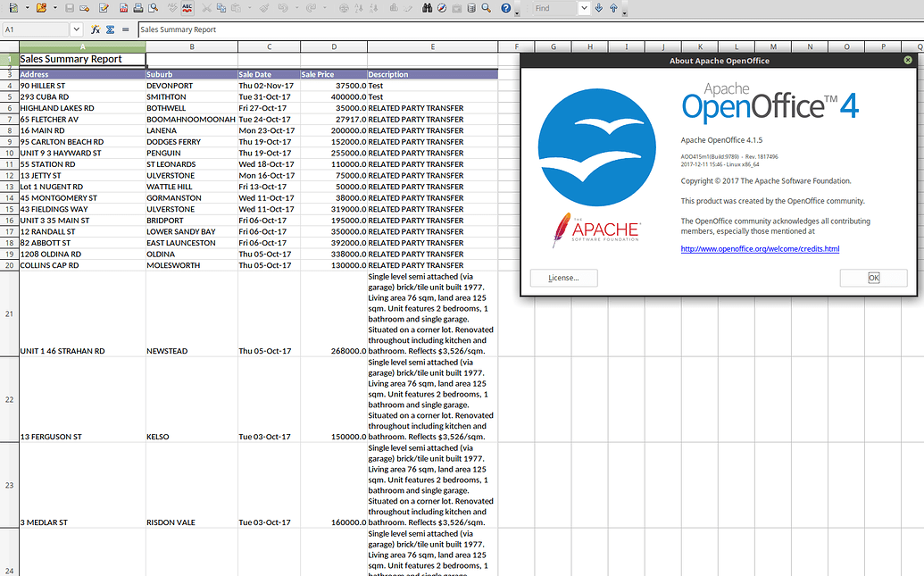Screen dimensions: 924x576
Task: Toggle the Navigator compass icon
Action: 442,8
